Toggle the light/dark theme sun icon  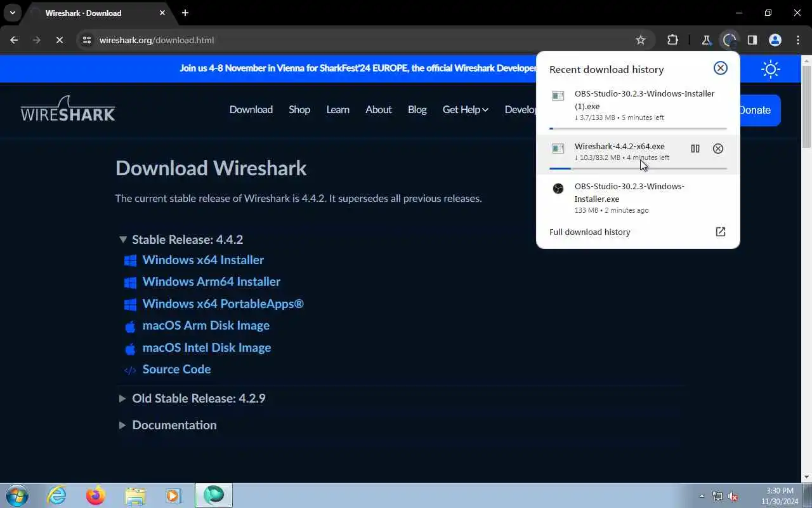pos(771,69)
